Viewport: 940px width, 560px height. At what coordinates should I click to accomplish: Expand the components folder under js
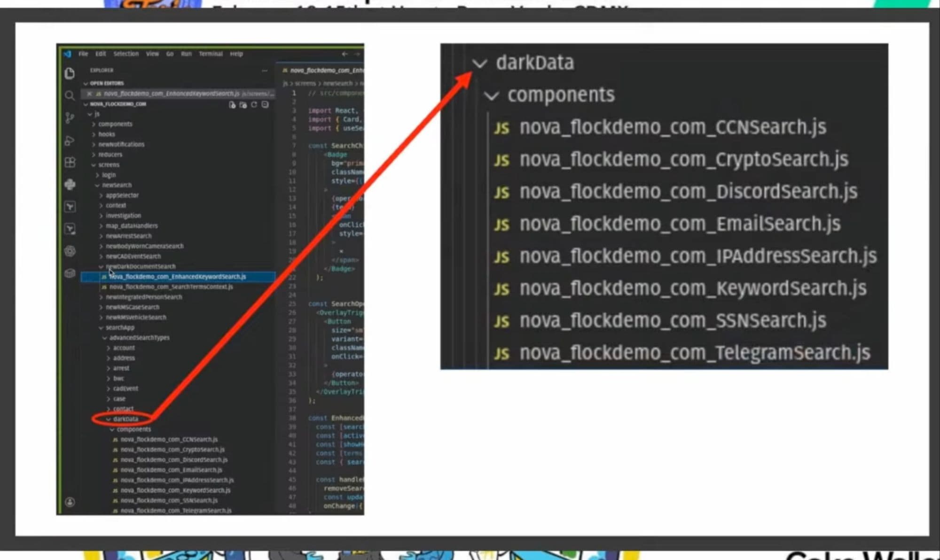[114, 124]
